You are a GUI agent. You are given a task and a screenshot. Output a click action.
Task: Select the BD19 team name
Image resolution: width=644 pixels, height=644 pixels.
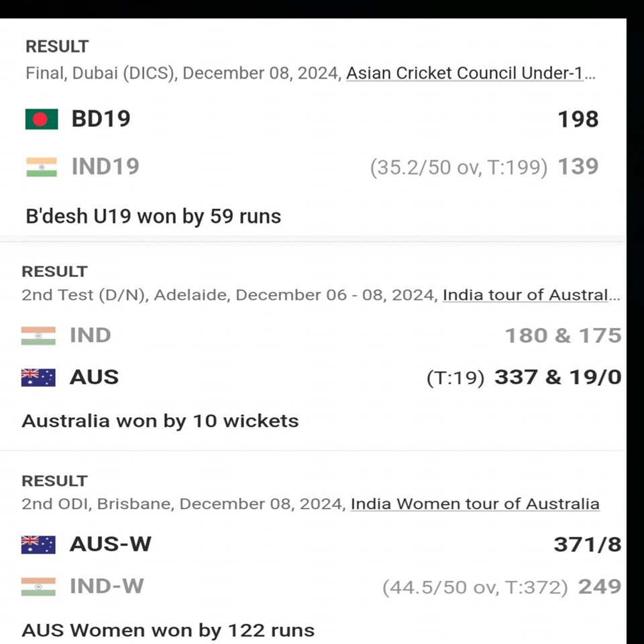coord(101,119)
